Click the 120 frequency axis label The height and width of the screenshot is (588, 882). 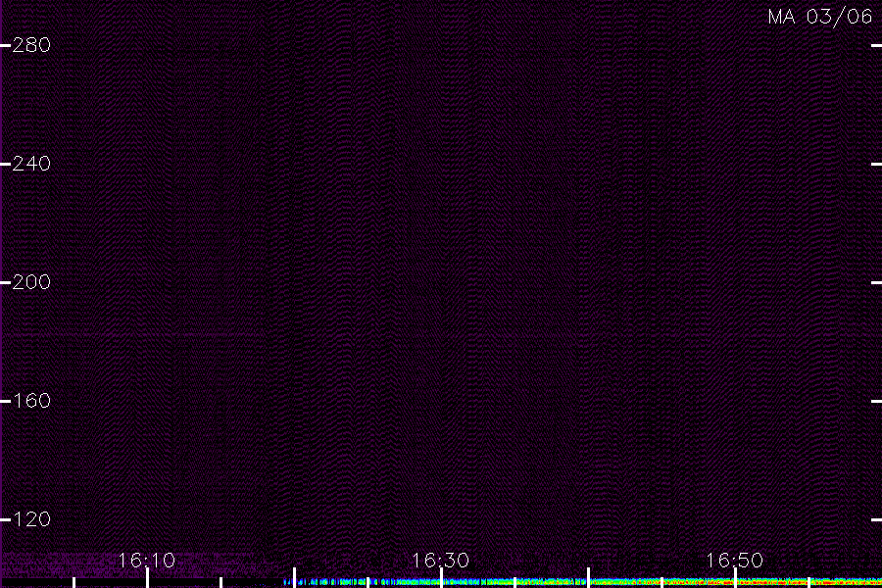pos(31,519)
